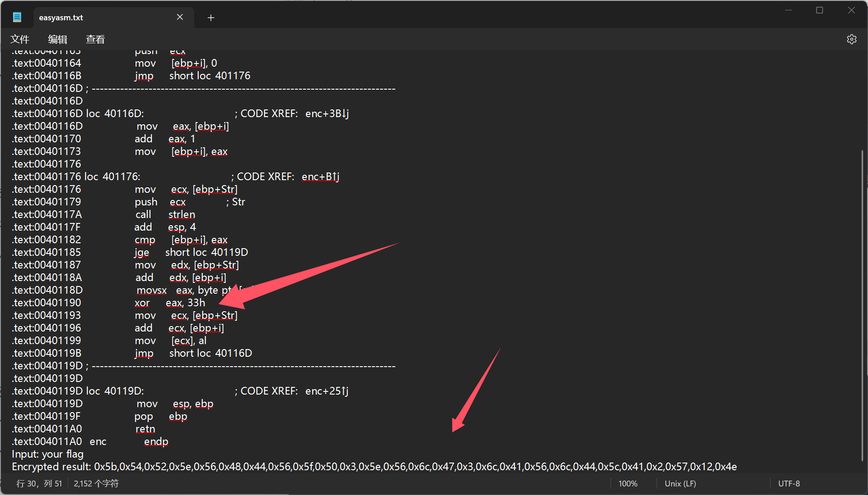Click the 'push ecx ; Str' line

(x=129, y=202)
